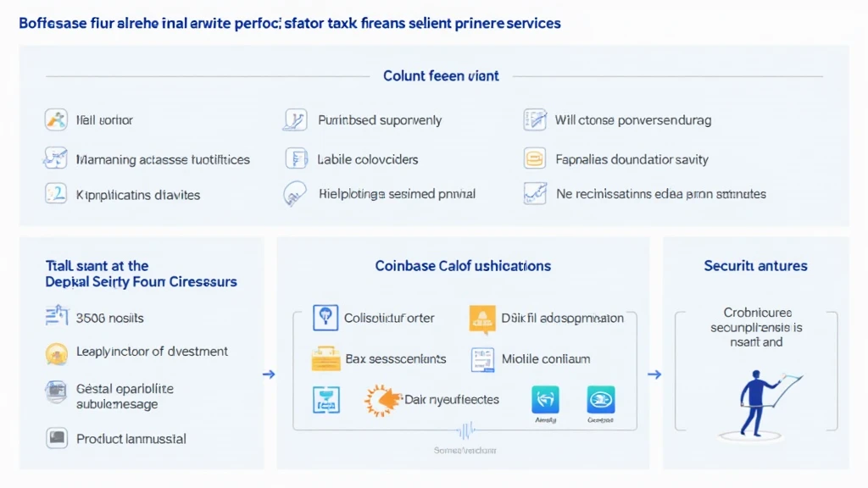Select the orange briefcase icon beside "Bax sesscenlants"
Image resolution: width=868 pixels, height=488 pixels.
(x=325, y=358)
